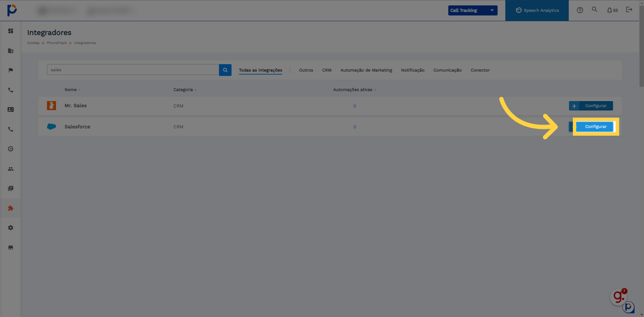This screenshot has width=644, height=317.
Task: Click the CRM category in Mr. Sales row
Action: [178, 106]
